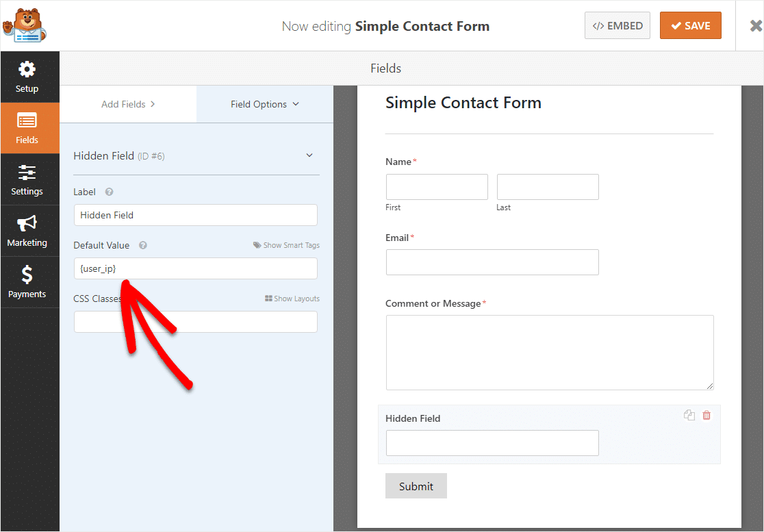Viewport: 764px width, 532px height.
Task: Save the form
Action: point(691,26)
